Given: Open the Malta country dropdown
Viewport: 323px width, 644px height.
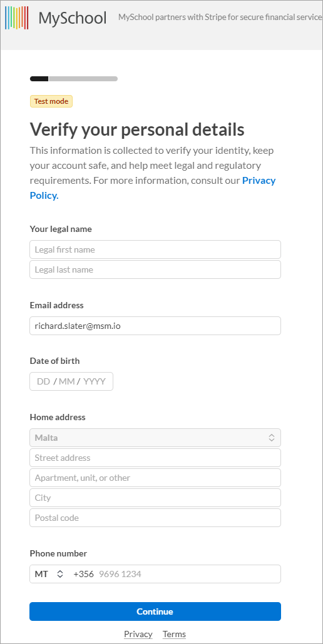Looking at the screenshot, I should coord(155,438).
